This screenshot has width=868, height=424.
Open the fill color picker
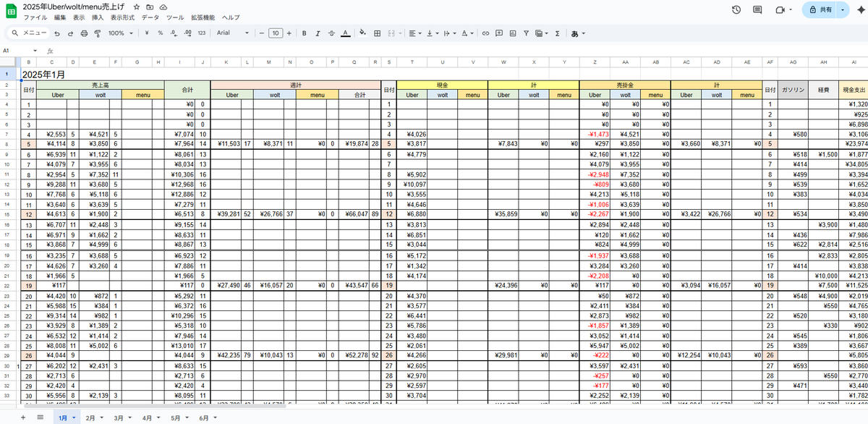point(362,33)
